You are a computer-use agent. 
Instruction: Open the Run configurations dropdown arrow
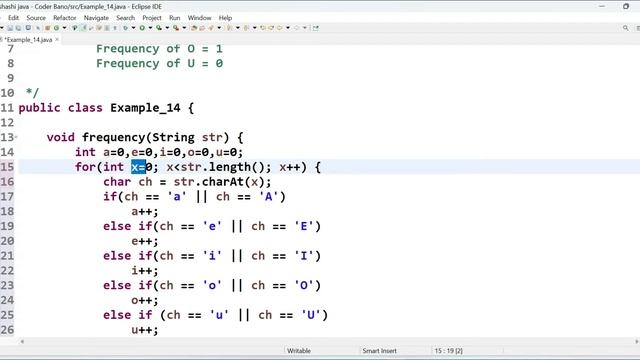(x=150, y=28)
